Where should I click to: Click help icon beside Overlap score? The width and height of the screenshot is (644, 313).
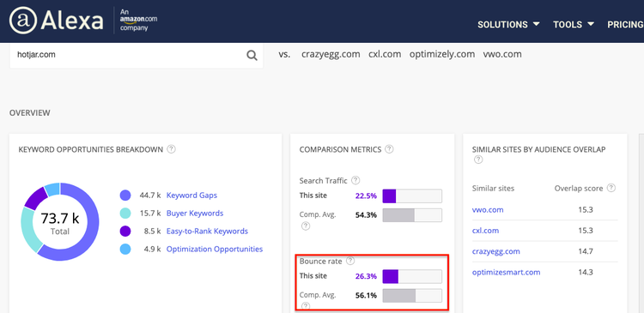click(x=611, y=188)
